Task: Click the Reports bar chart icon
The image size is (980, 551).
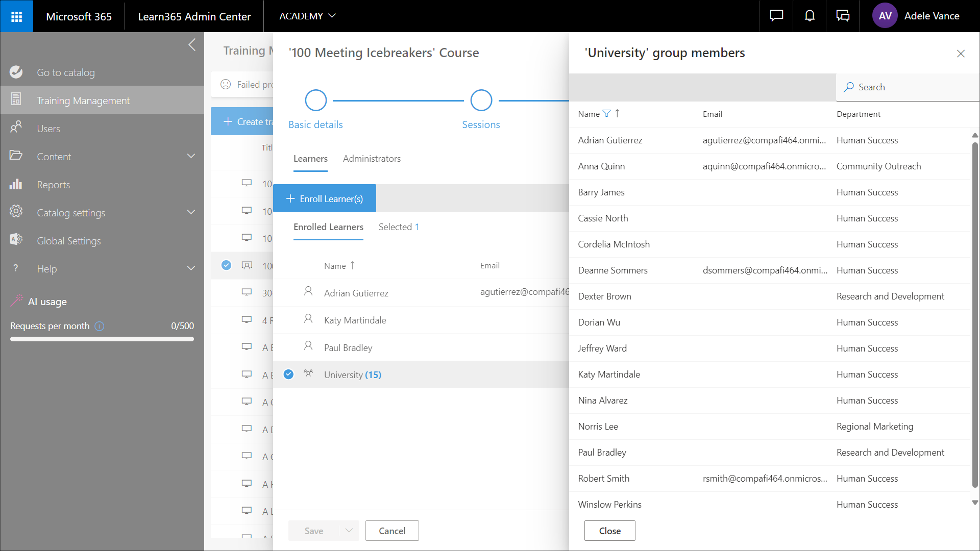Action: click(x=16, y=185)
